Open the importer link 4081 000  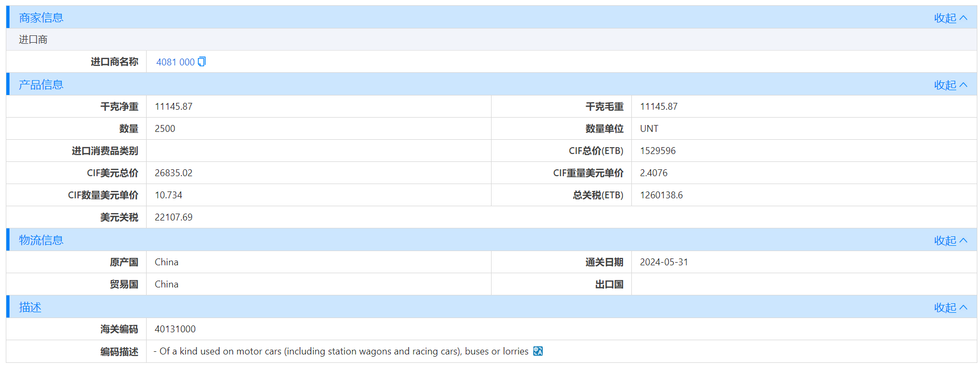175,62
